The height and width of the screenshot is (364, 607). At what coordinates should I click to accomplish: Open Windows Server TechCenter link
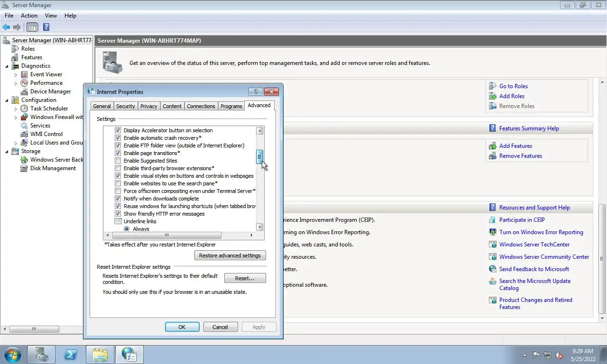[534, 245]
